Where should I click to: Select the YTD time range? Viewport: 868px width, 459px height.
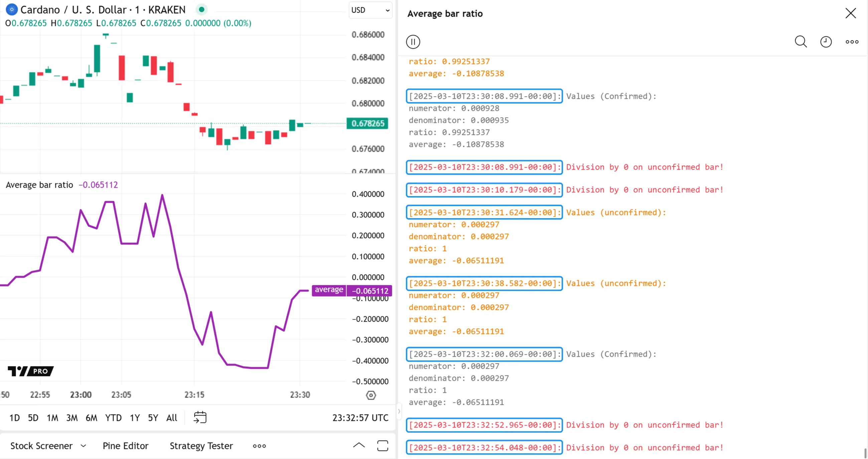pyautogui.click(x=113, y=418)
